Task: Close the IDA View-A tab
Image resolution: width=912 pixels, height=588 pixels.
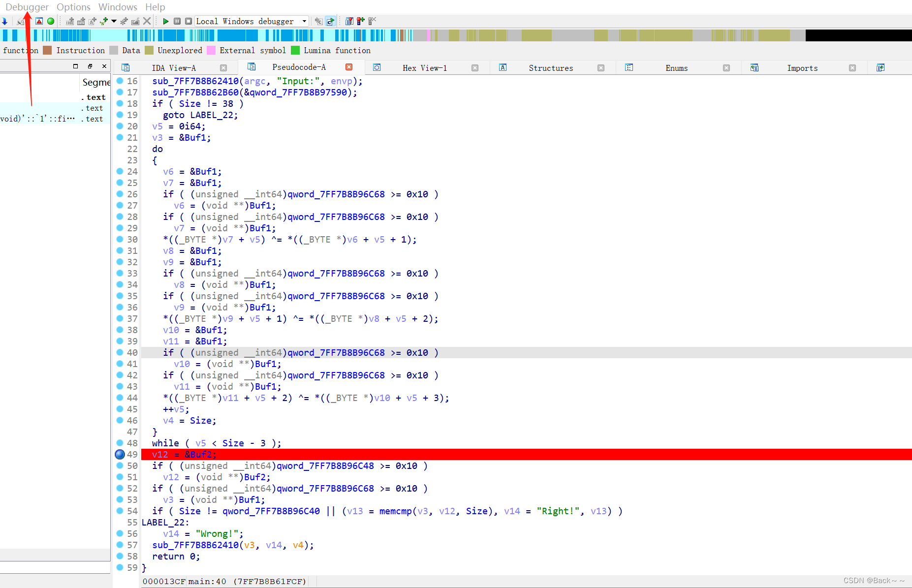Action: [223, 68]
